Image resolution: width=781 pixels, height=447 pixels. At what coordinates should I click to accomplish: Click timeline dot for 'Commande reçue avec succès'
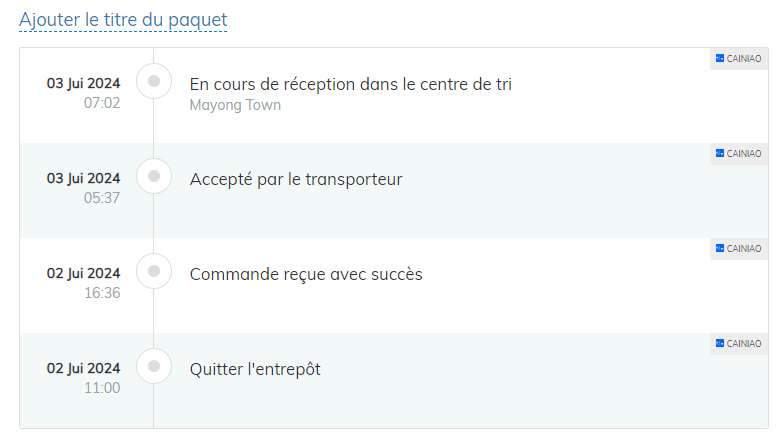pyautogui.click(x=154, y=271)
